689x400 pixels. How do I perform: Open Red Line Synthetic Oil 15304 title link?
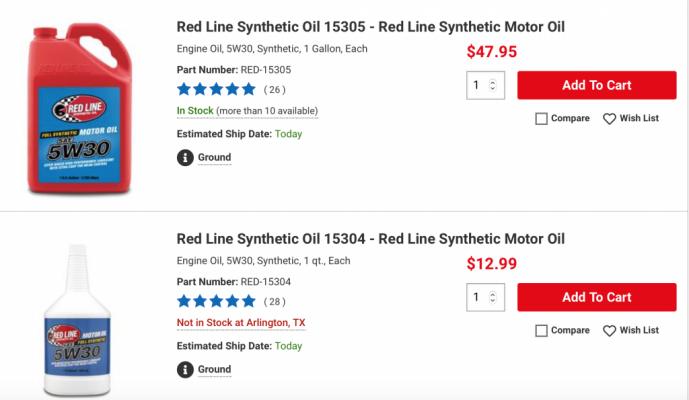pyautogui.click(x=370, y=239)
